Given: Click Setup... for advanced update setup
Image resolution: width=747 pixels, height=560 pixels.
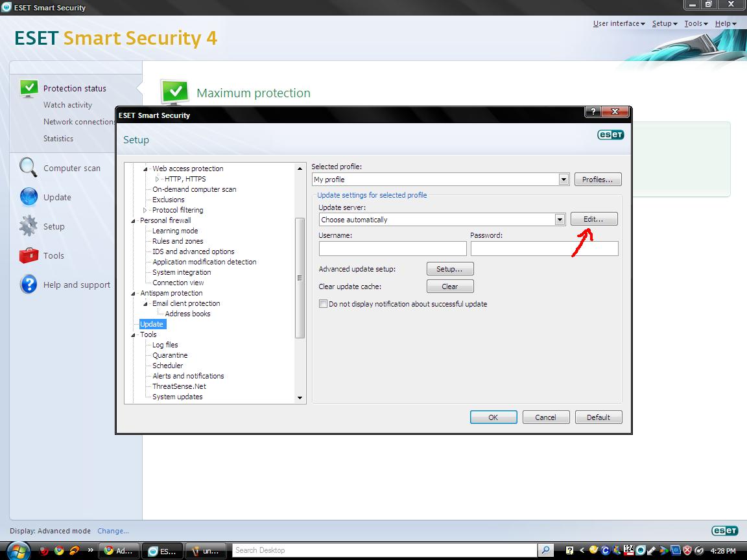Looking at the screenshot, I should [x=450, y=269].
